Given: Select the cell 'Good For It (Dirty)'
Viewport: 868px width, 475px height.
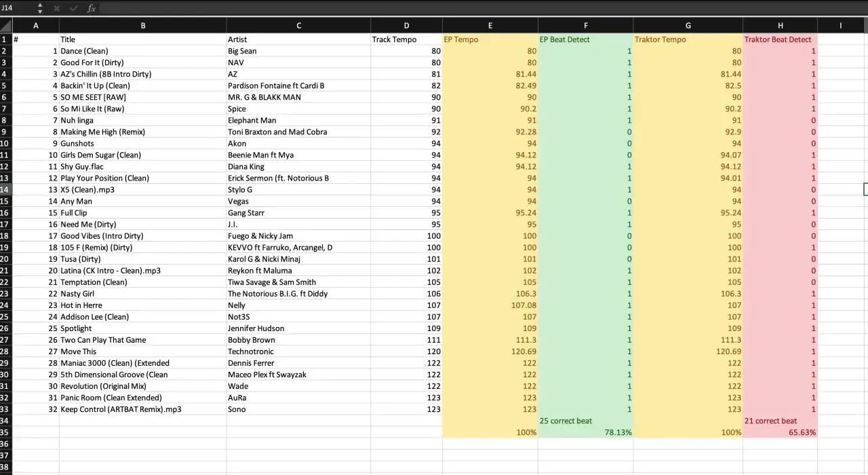Looking at the screenshot, I should pyautogui.click(x=143, y=62).
